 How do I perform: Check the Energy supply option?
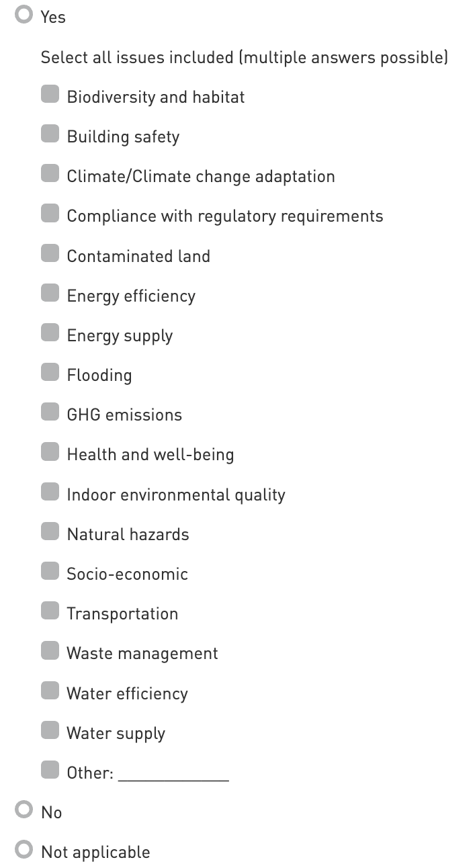[50, 333]
